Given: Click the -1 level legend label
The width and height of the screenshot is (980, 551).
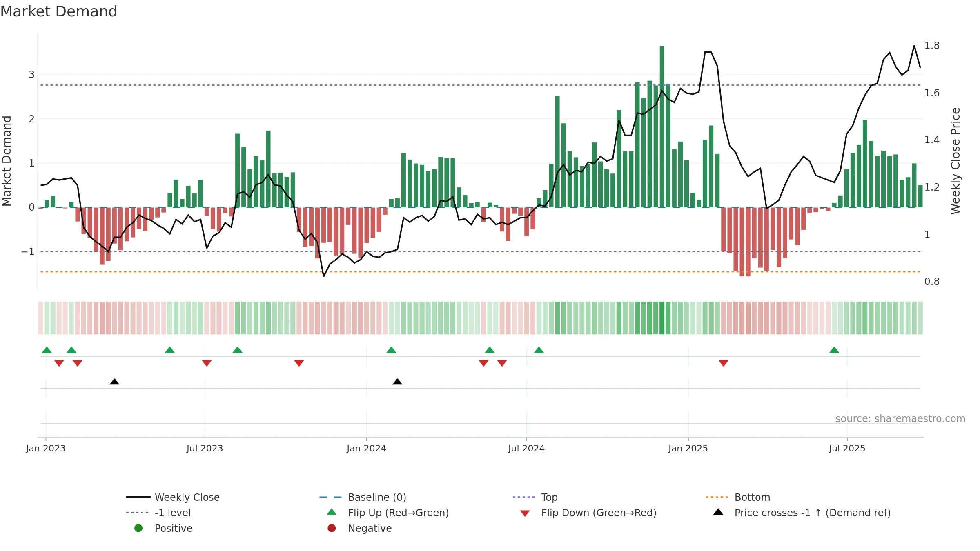Looking at the screenshot, I should pyautogui.click(x=173, y=513).
